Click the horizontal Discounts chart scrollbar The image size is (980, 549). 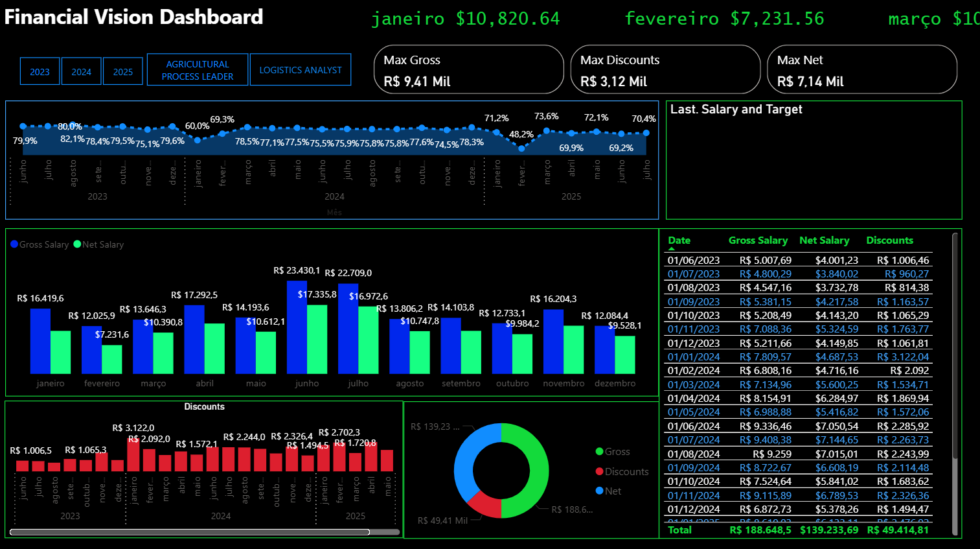[188, 531]
